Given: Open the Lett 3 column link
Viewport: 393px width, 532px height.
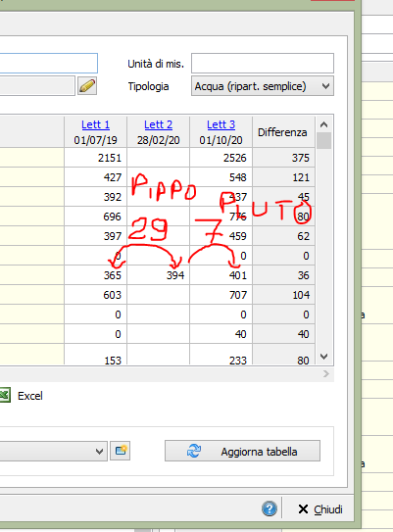Looking at the screenshot, I should 221,124.
